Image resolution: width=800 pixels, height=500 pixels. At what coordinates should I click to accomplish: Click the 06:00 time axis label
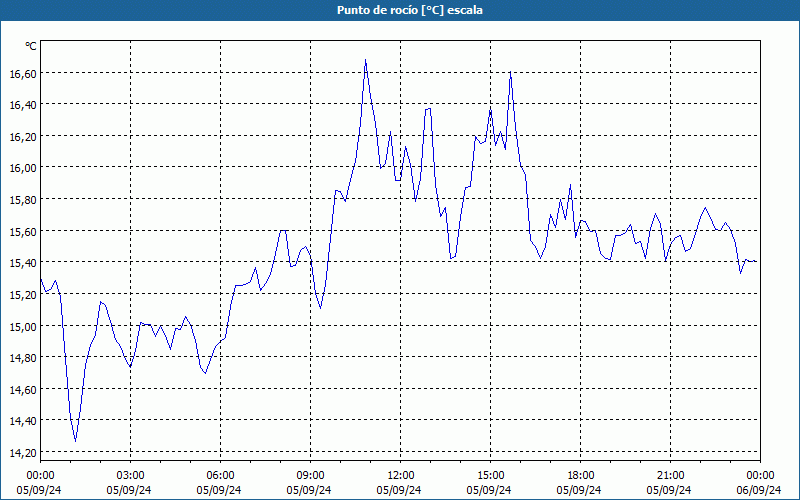coord(220,476)
